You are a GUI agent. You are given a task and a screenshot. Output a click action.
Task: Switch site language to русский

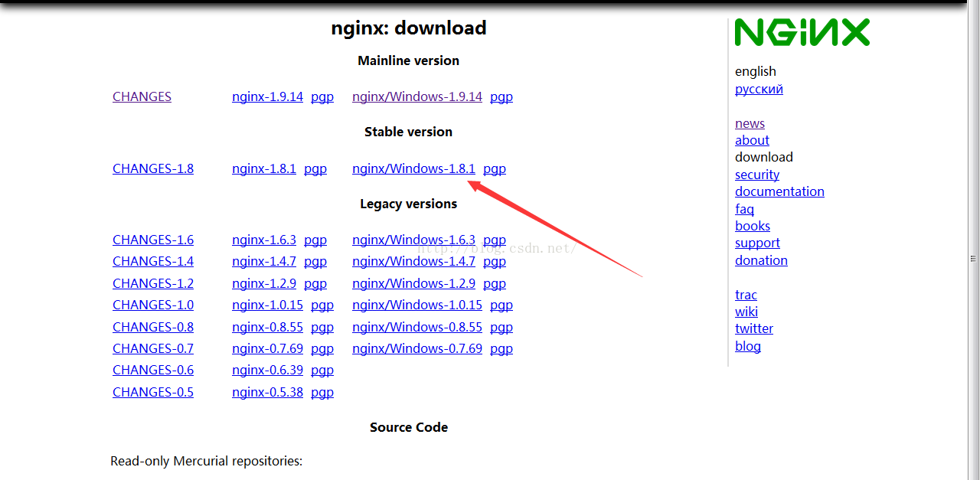(x=759, y=89)
